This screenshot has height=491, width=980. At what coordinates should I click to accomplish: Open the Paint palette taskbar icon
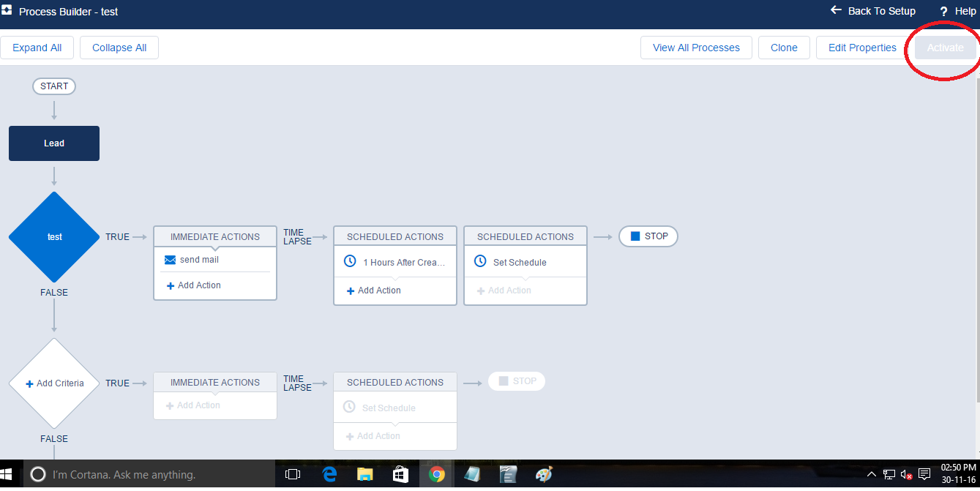544,475
